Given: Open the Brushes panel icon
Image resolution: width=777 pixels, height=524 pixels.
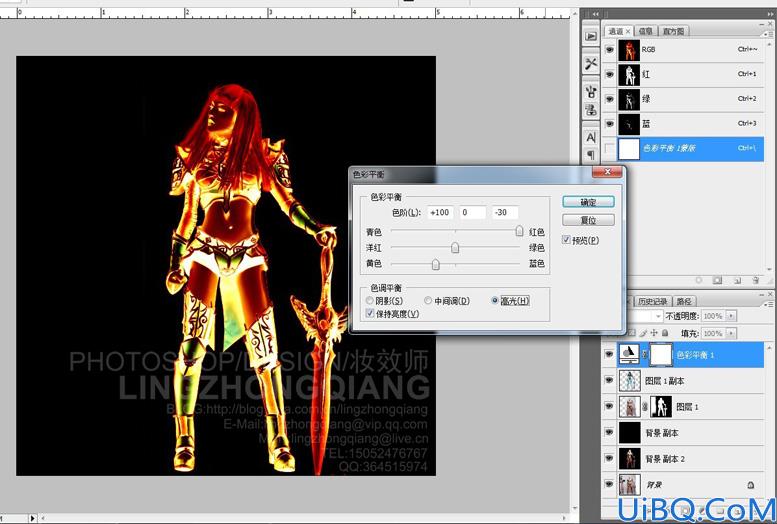Looking at the screenshot, I should [591, 91].
